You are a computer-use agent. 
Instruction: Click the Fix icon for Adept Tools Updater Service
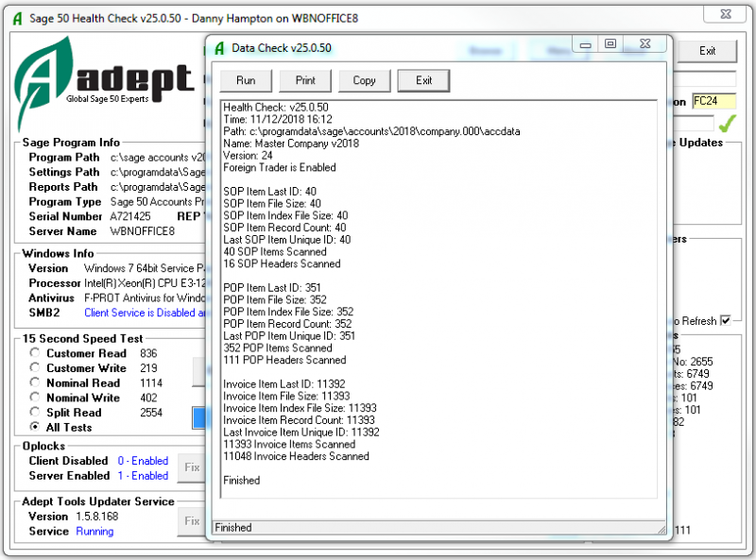[x=191, y=520]
